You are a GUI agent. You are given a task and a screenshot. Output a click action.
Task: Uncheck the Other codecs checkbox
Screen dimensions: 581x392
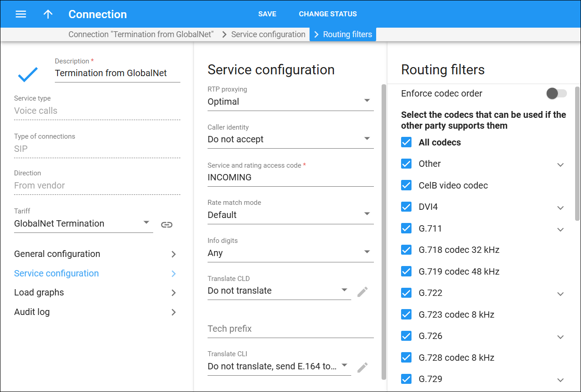coord(406,164)
